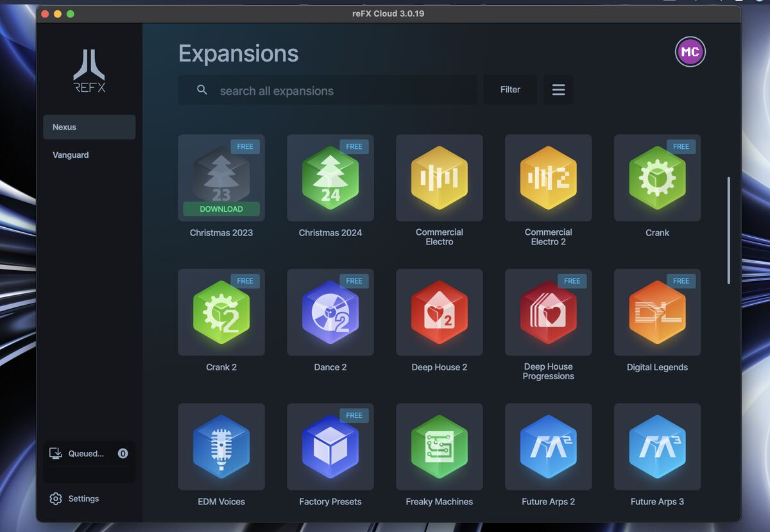Viewport: 770px width, 532px height.
Task: Switch to the Vanguard section
Action: (71, 155)
